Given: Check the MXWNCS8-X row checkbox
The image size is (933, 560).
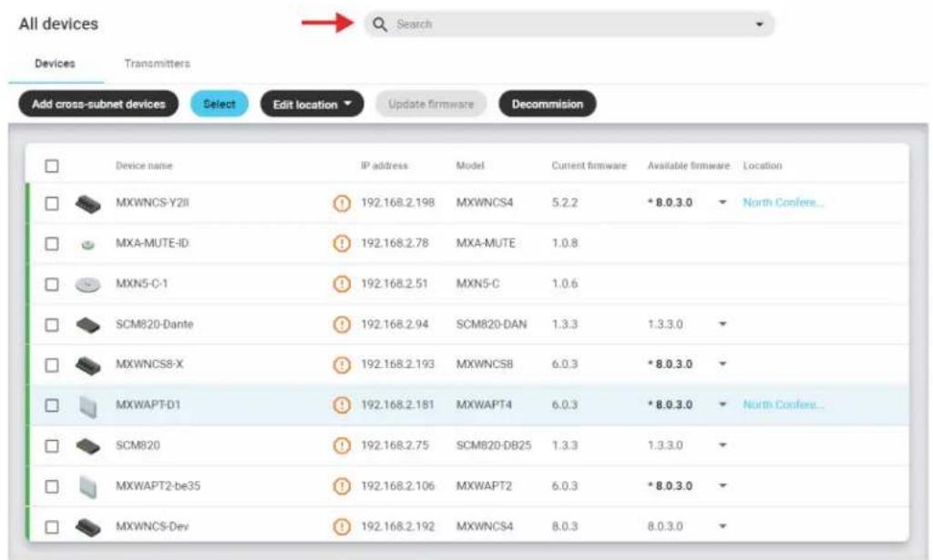Looking at the screenshot, I should coord(52,364).
